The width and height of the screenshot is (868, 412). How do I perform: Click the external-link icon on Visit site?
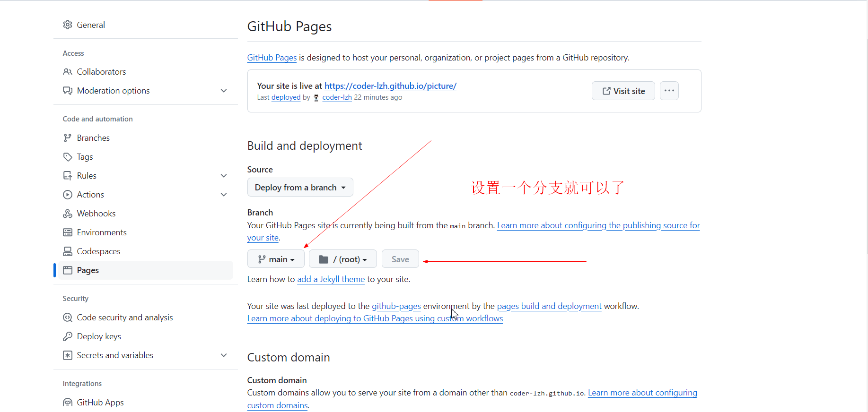tap(606, 91)
